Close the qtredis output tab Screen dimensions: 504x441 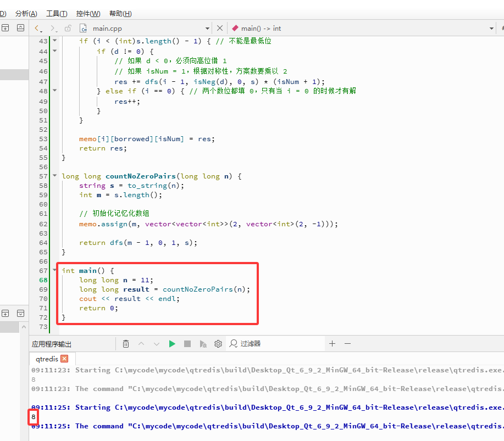[65, 359]
